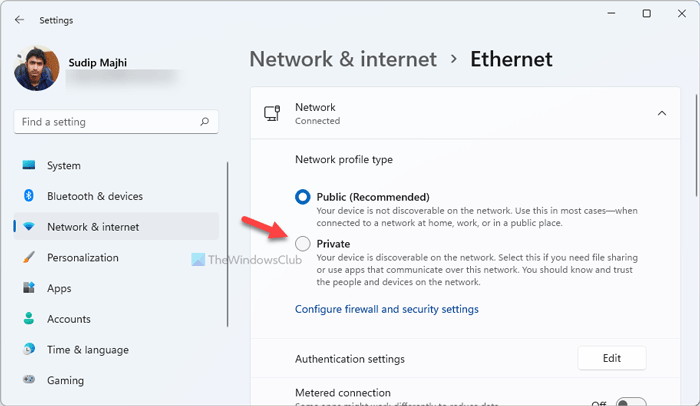Click the Find a setting search box
700x406 pixels.
(x=105, y=122)
